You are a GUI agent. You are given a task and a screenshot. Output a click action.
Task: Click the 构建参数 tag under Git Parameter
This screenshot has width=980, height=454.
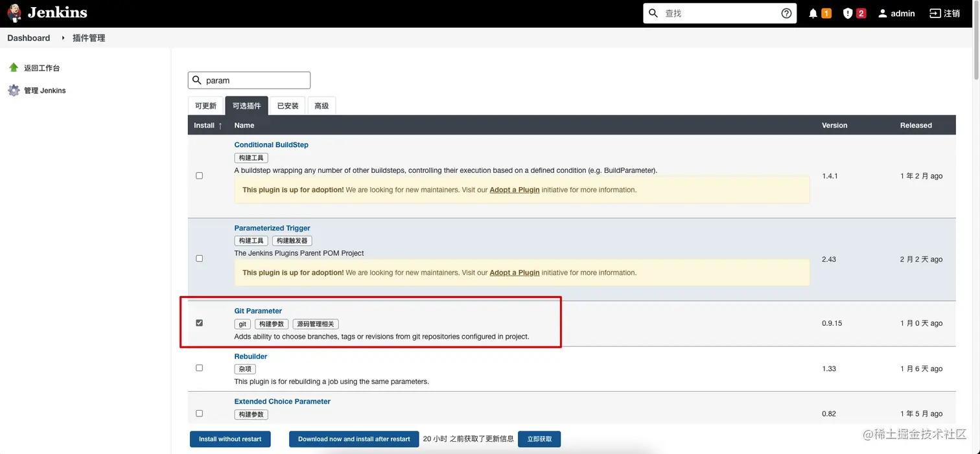272,324
